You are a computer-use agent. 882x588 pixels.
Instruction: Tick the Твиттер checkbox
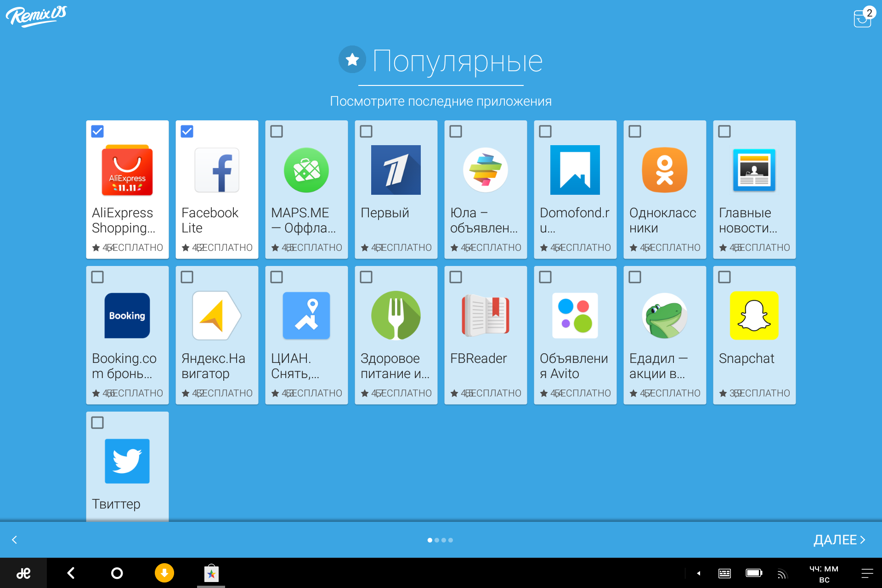tap(97, 423)
